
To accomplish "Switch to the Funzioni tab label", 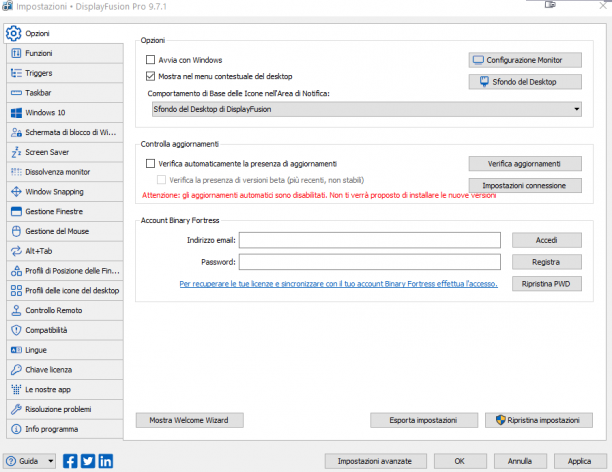I will (x=39, y=53).
